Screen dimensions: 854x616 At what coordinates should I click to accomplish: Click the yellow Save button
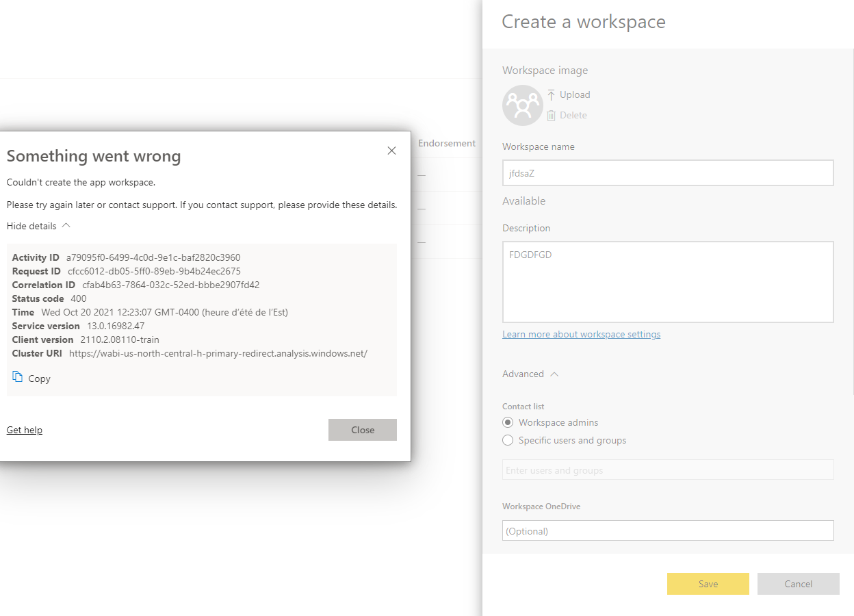(708, 584)
